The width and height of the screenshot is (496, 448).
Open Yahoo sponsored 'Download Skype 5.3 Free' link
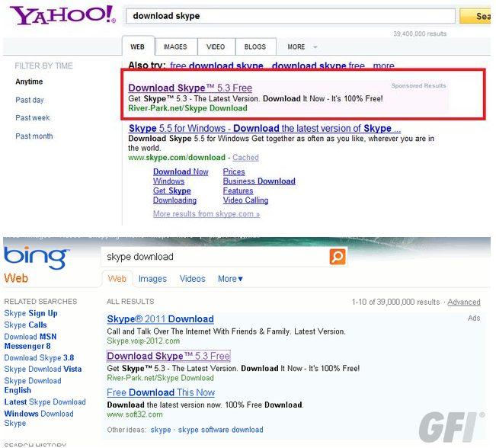[x=190, y=88]
